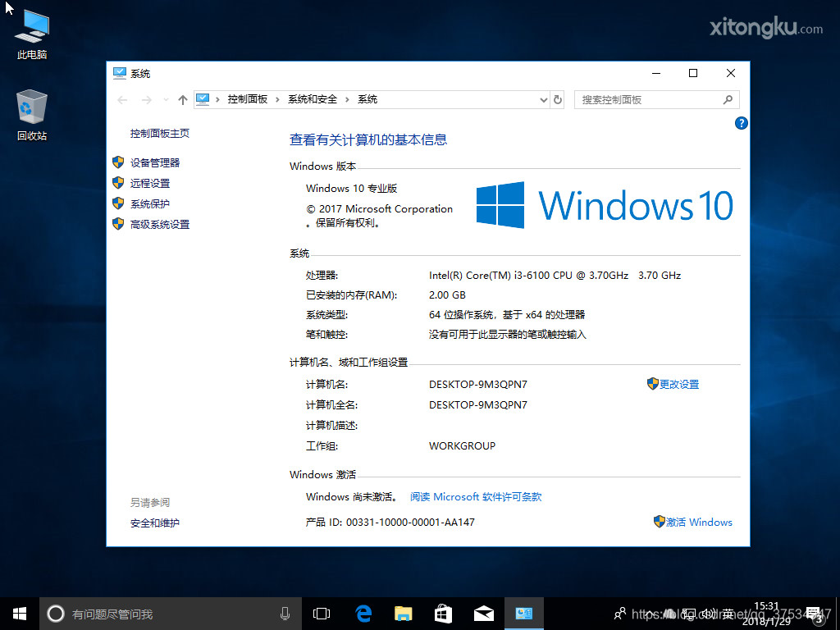
Task: Click the address bar computer icon
Action: tap(203, 99)
